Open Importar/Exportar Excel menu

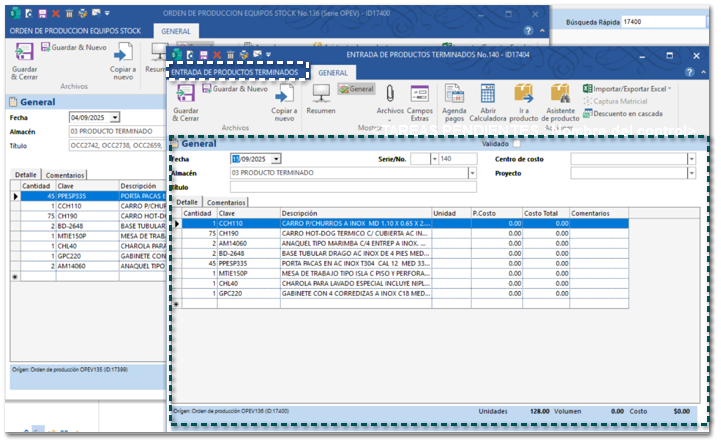coord(627,89)
